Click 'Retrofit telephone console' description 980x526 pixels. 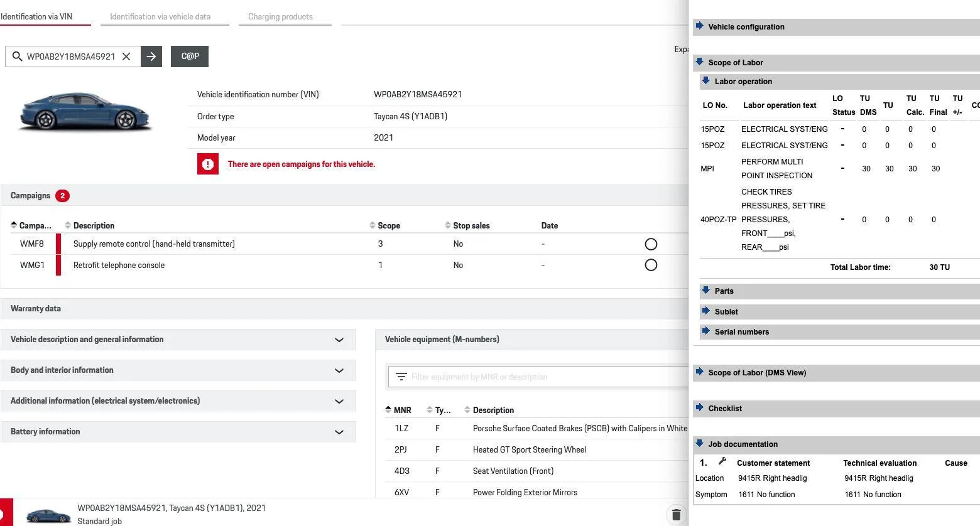point(119,266)
